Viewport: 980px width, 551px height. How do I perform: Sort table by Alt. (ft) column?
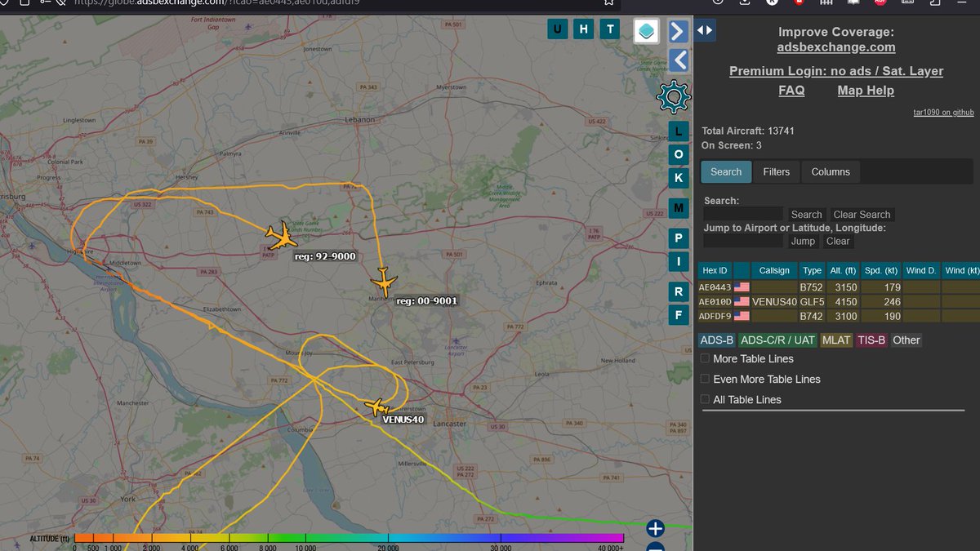point(844,270)
